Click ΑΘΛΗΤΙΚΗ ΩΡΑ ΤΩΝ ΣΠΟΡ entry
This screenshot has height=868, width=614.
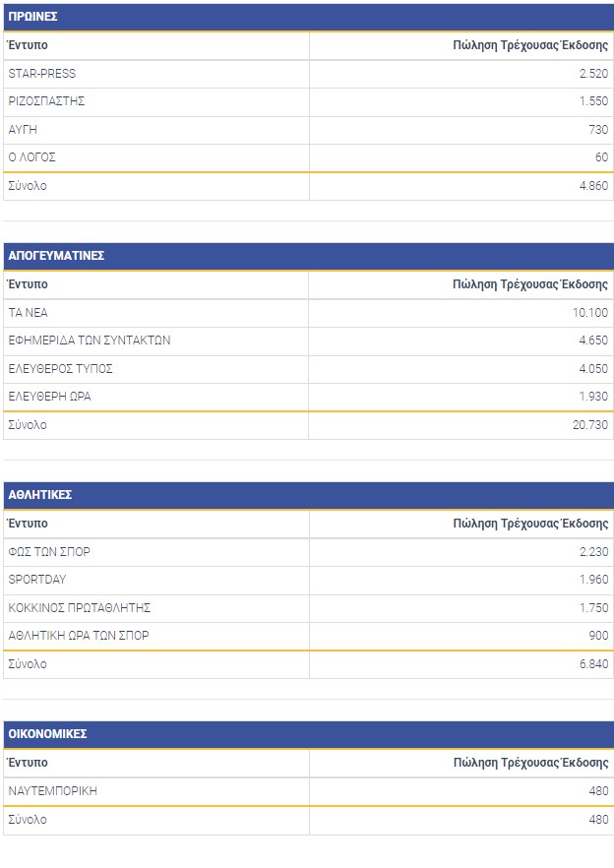click(79, 636)
